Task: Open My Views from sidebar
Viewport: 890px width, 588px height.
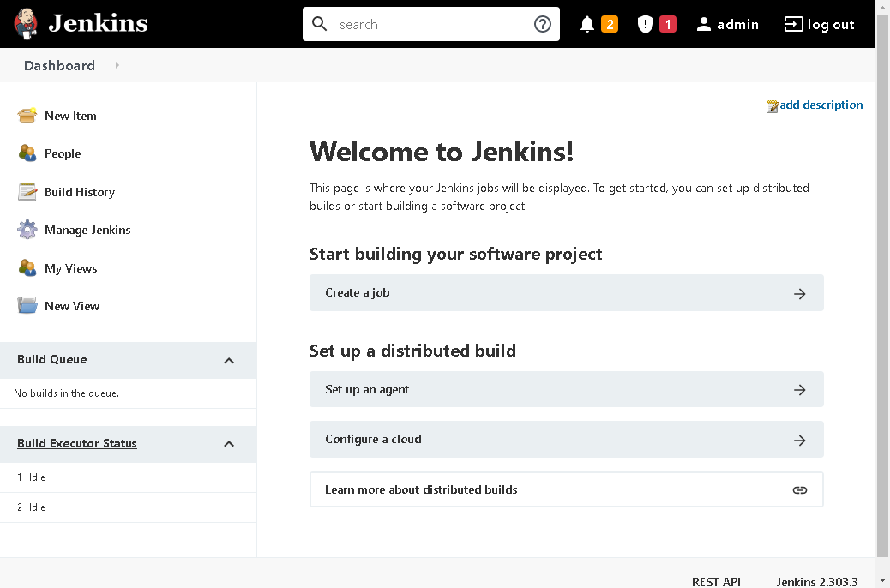Action: pos(71,268)
